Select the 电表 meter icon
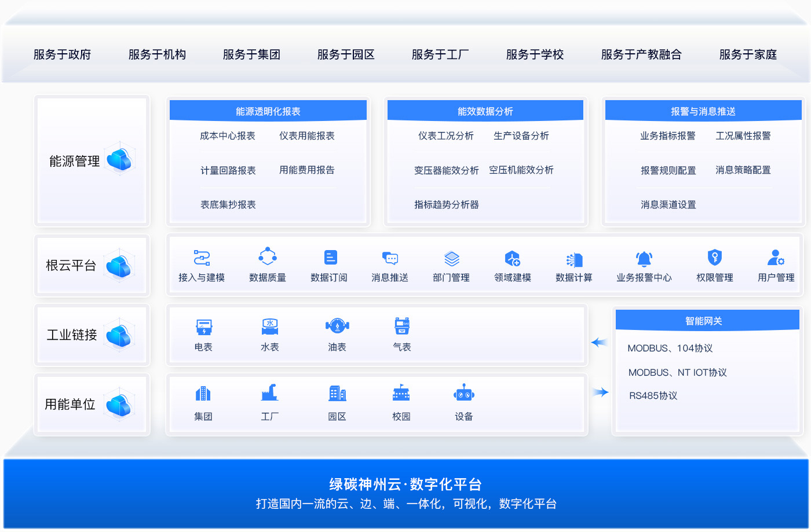The height and width of the screenshot is (532, 811). 204,327
